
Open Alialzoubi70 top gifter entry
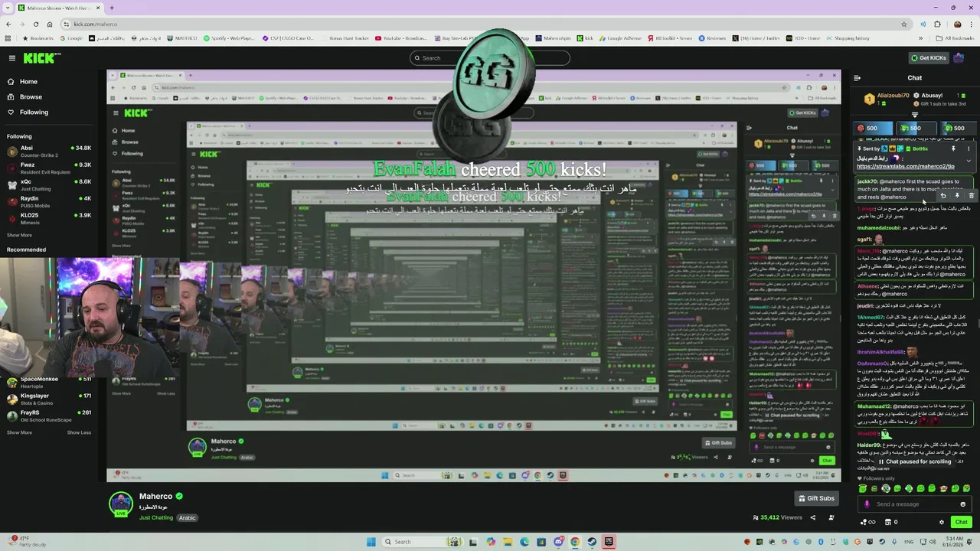pyautogui.click(x=887, y=99)
